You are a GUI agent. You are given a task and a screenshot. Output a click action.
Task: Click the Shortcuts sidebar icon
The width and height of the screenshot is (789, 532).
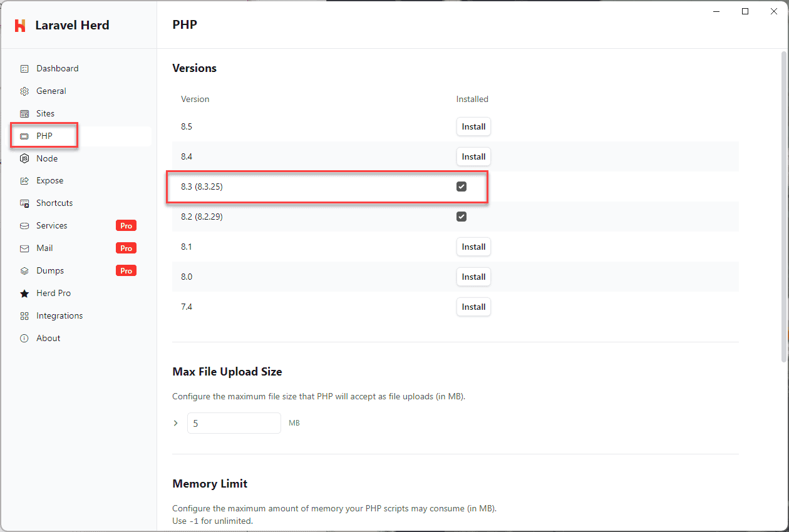(x=24, y=203)
